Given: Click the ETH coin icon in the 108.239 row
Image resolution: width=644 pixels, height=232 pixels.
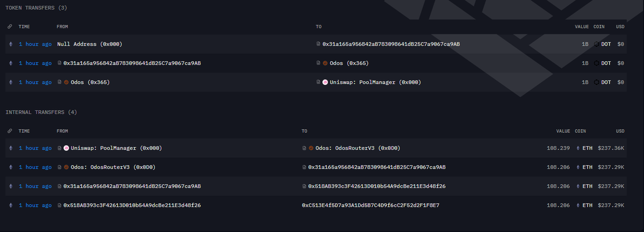Looking at the screenshot, I should pyautogui.click(x=578, y=148).
